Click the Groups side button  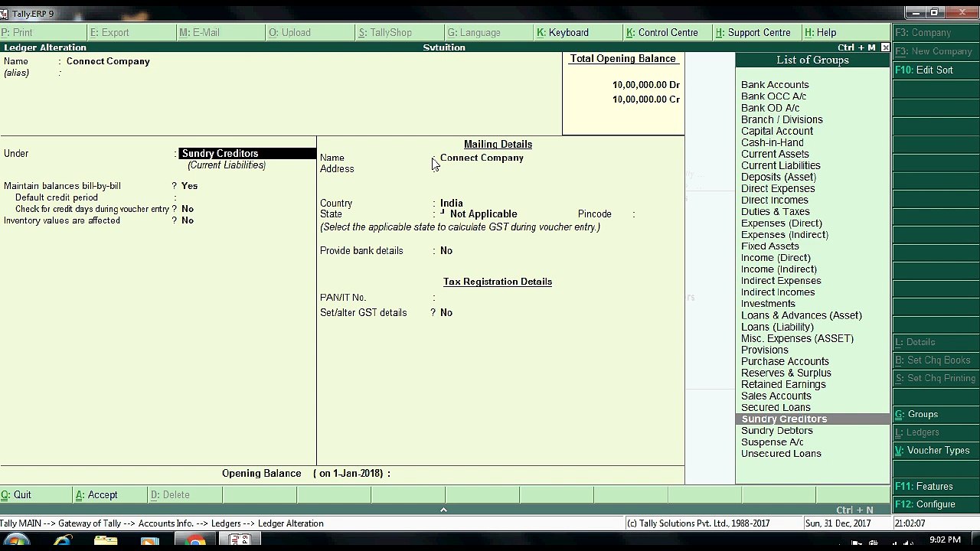pyautogui.click(x=936, y=414)
